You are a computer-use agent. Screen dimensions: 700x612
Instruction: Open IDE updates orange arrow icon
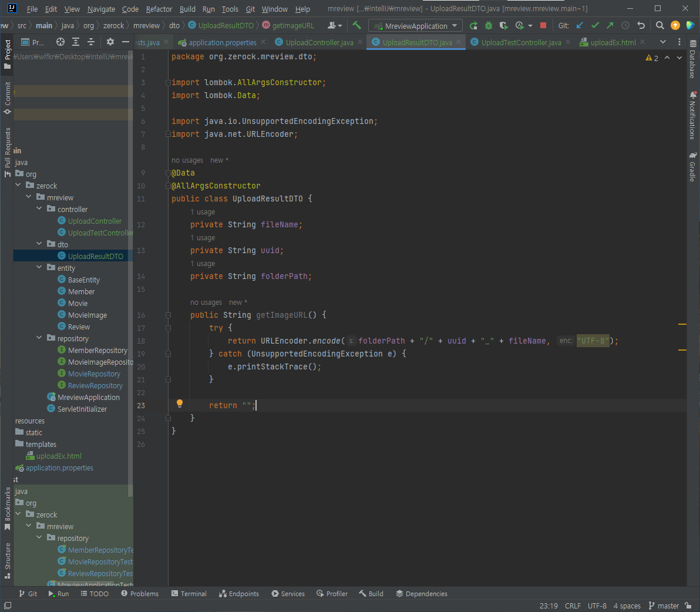pos(675,25)
